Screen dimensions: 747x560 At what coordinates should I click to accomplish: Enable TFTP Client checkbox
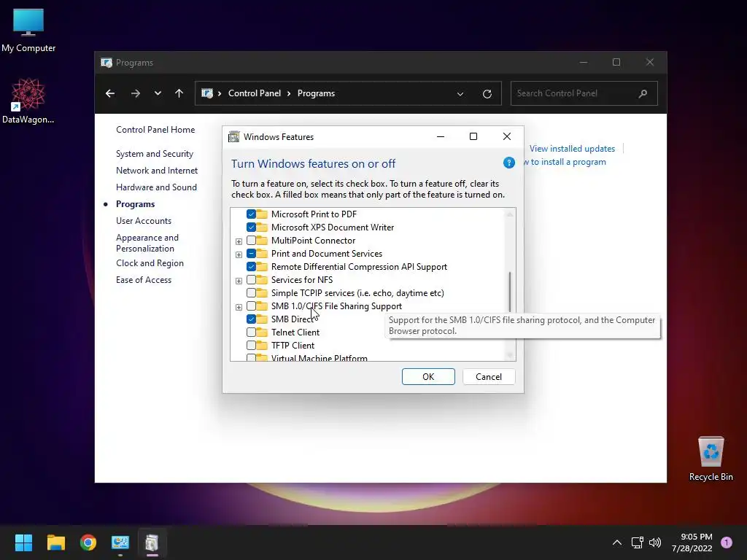251,345
